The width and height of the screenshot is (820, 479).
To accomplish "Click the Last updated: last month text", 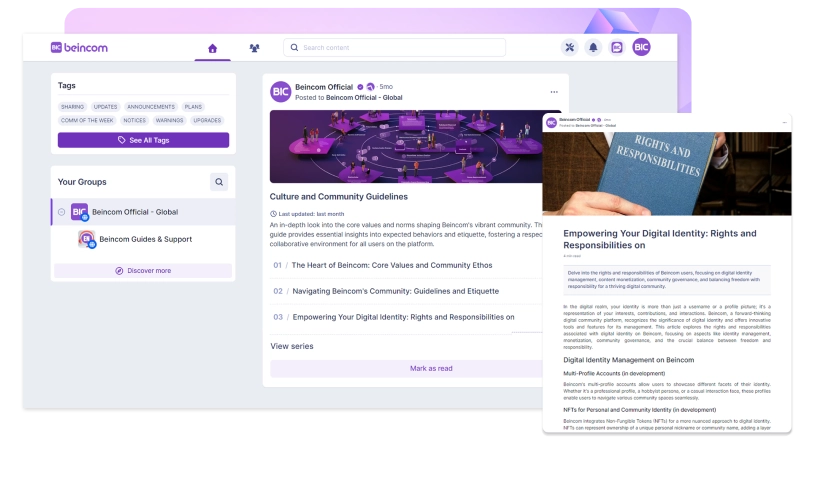I will click(x=311, y=214).
